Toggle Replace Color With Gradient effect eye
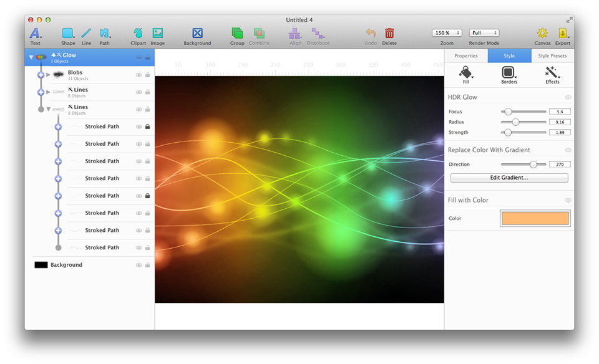This screenshot has width=599, height=364. (x=568, y=150)
